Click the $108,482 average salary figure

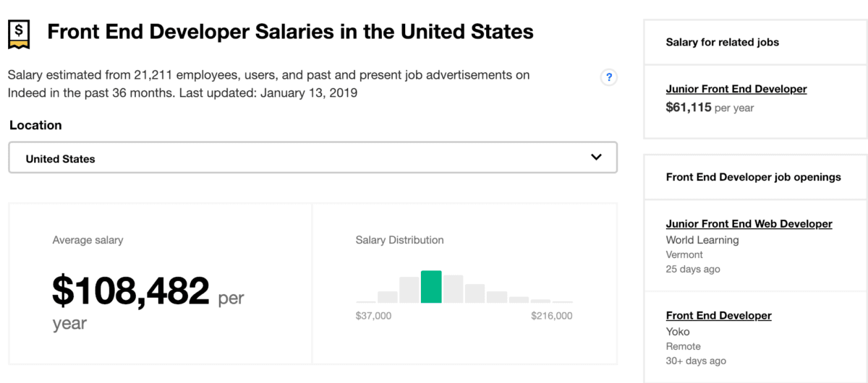point(130,291)
